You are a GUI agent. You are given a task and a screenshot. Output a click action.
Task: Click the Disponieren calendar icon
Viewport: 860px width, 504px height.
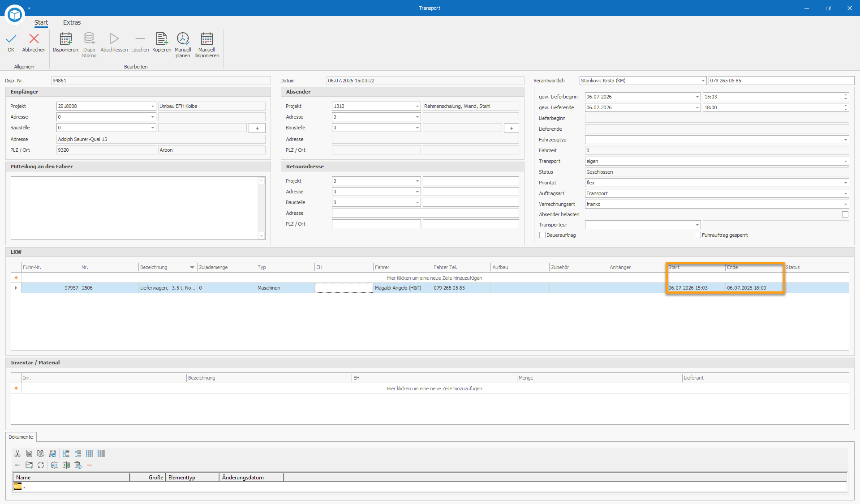coord(65,39)
